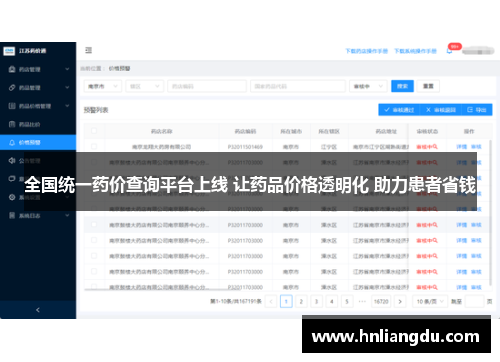The image size is (500, 362).
Task: Click the table's vertical scrollbar
Action: 490,213
